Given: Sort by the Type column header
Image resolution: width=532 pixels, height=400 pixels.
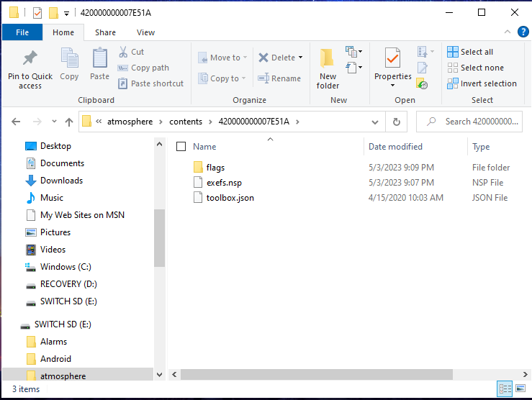Looking at the screenshot, I should pos(481,147).
